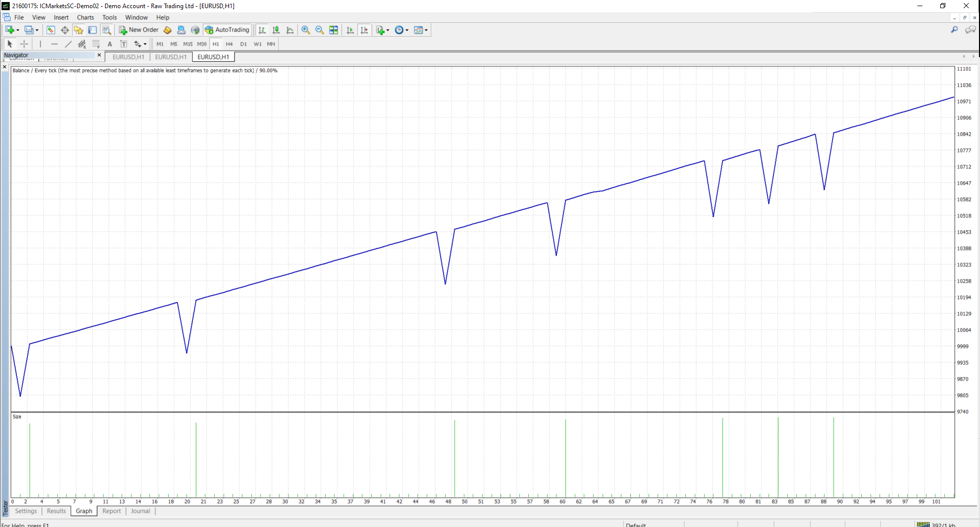980x527 pixels.
Task: Switch to the D1 timeframe
Action: coord(243,44)
